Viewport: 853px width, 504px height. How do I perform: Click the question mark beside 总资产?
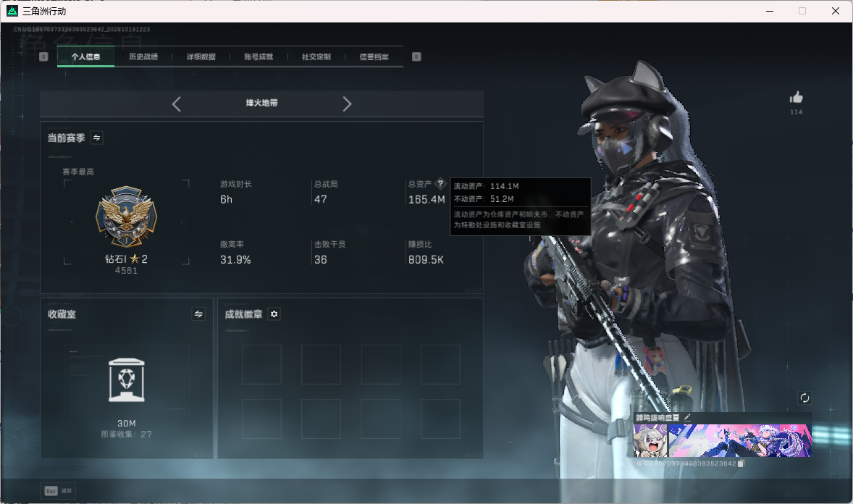click(x=441, y=183)
